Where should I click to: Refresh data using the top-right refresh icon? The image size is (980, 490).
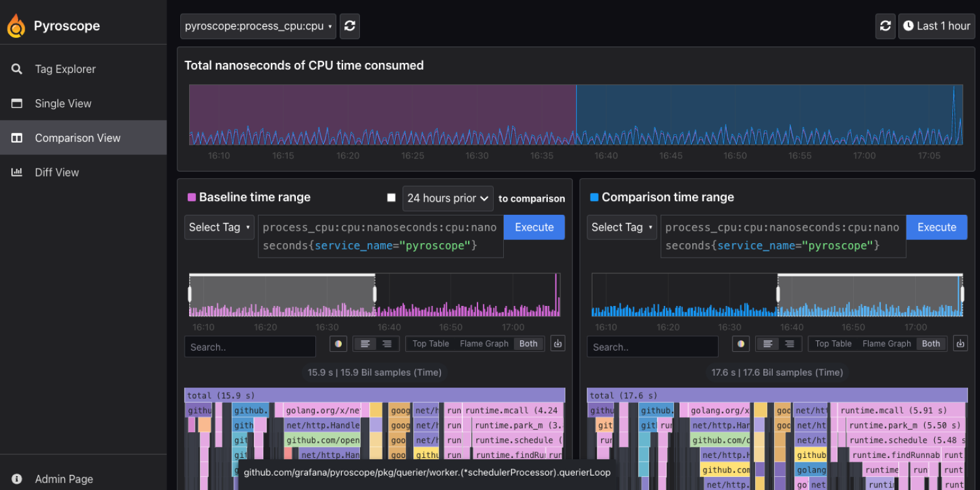pyautogui.click(x=885, y=26)
